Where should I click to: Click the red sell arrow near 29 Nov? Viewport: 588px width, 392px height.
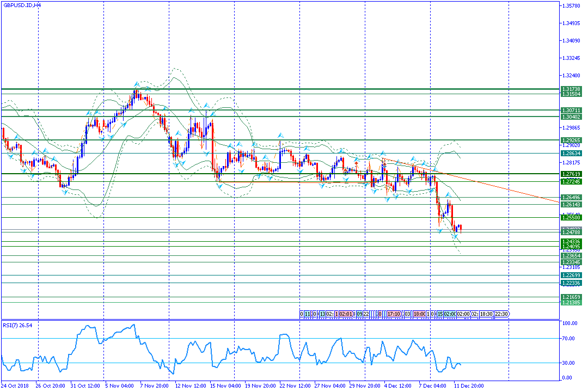(356, 163)
